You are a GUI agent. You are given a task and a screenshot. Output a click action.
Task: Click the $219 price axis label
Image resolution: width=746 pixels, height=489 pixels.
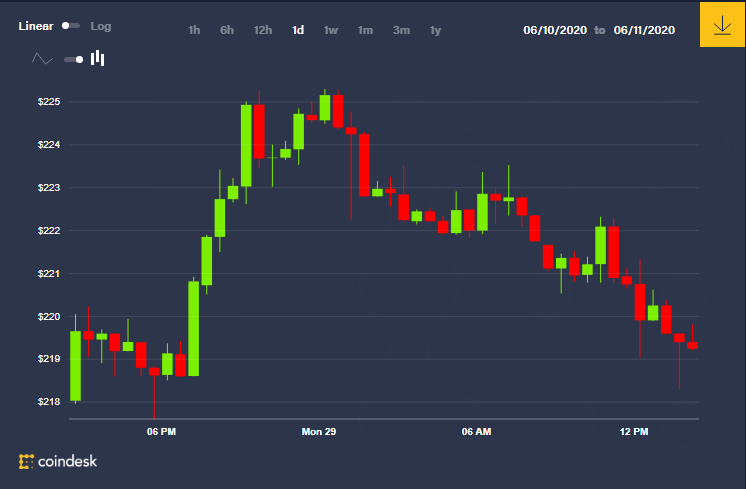(49, 358)
